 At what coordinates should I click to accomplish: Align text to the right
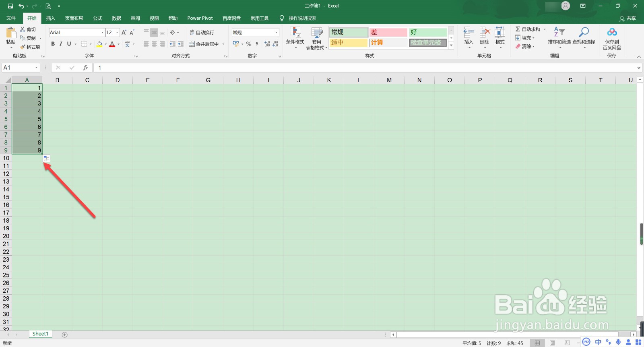pyautogui.click(x=162, y=44)
